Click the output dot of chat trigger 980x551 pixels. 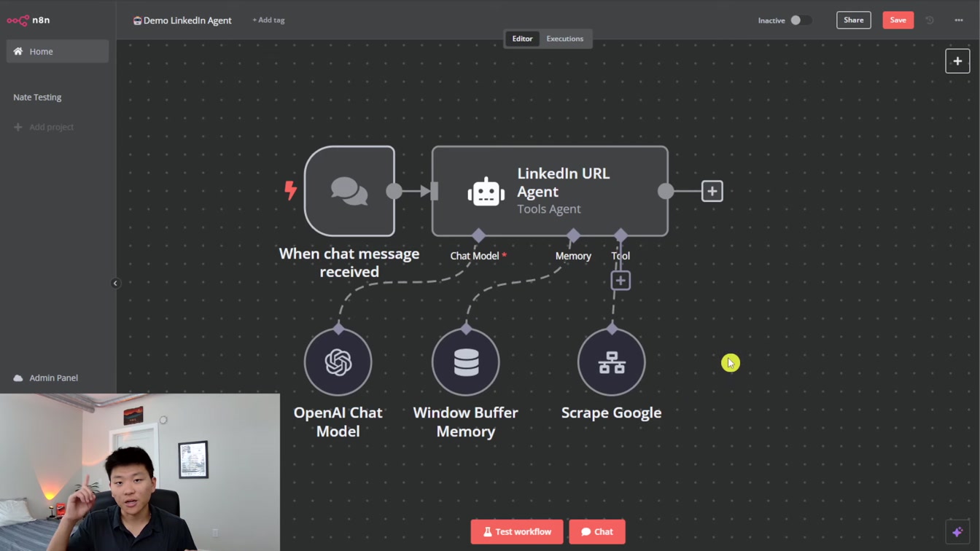[x=394, y=191]
